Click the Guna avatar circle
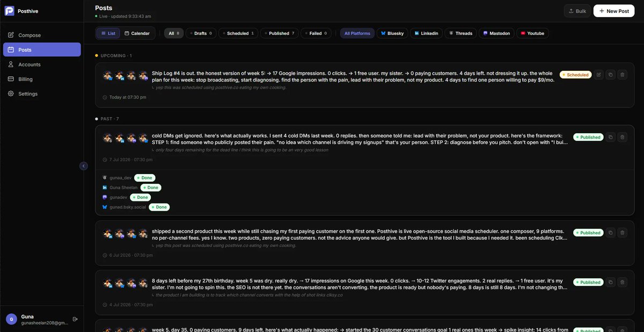 pyautogui.click(x=11, y=319)
